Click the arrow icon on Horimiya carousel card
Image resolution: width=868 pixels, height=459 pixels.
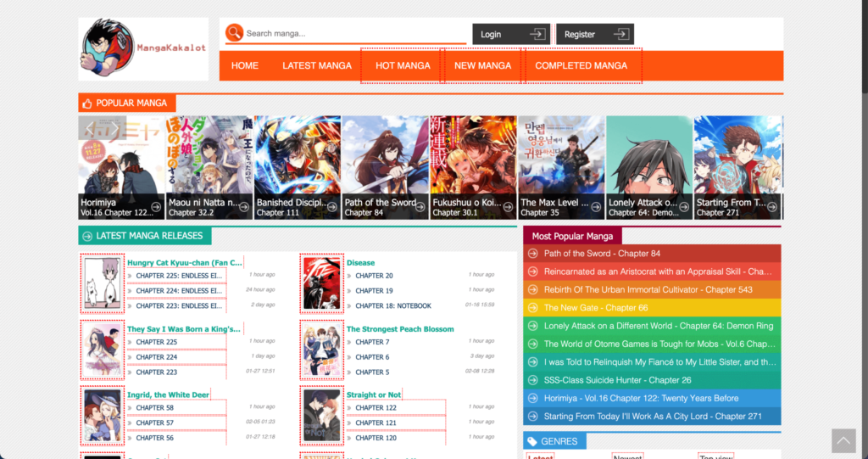pyautogui.click(x=156, y=208)
